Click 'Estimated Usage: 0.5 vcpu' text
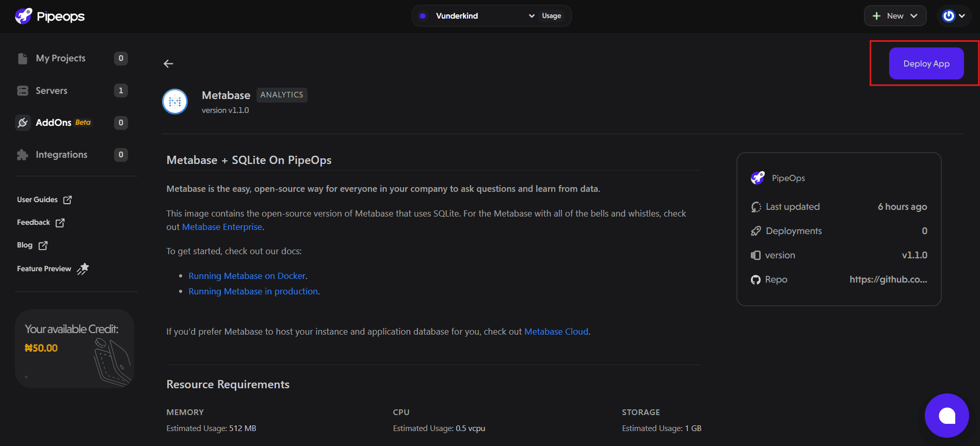980x446 pixels. coord(439,428)
